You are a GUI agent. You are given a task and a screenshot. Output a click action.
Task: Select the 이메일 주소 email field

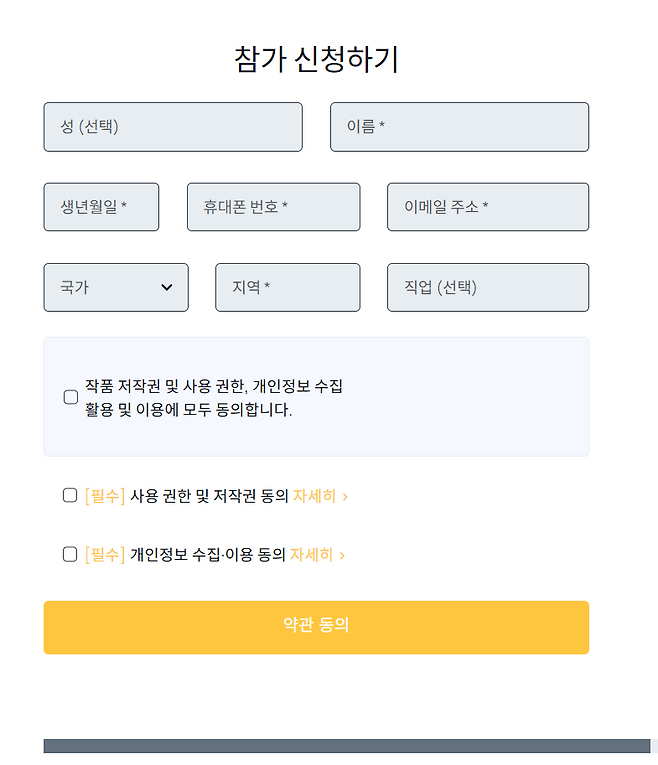point(487,207)
